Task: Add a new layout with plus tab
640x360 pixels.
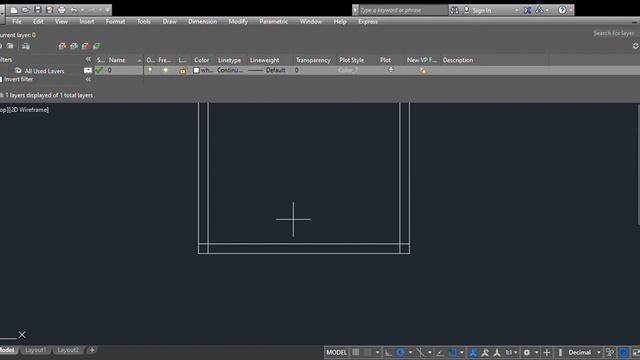Action: pos(92,350)
